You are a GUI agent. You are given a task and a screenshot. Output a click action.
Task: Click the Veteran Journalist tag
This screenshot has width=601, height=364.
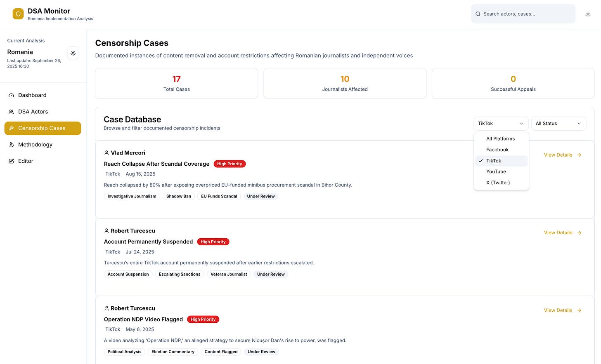coord(229,275)
